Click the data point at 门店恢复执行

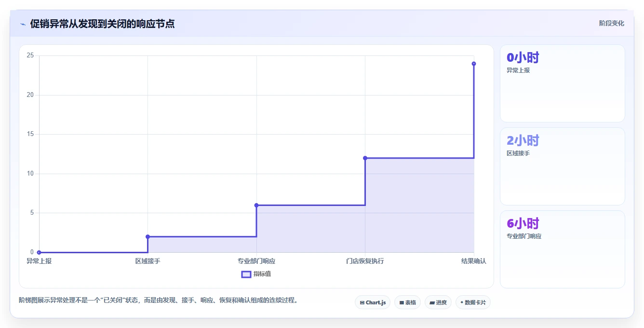point(365,158)
